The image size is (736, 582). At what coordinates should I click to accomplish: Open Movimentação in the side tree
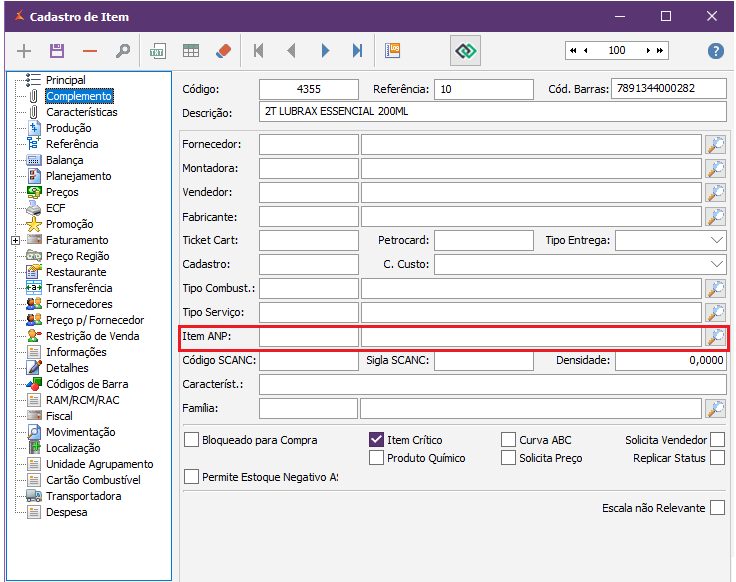pyautogui.click(x=80, y=432)
